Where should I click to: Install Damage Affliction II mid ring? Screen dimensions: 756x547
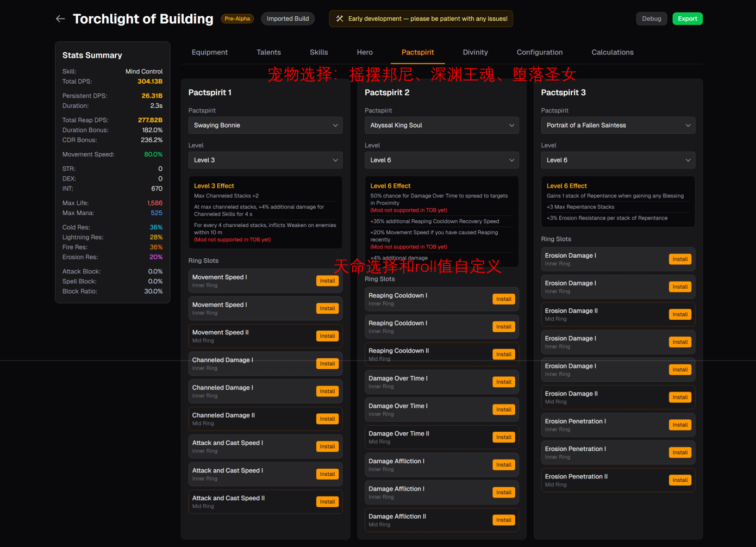(503, 520)
